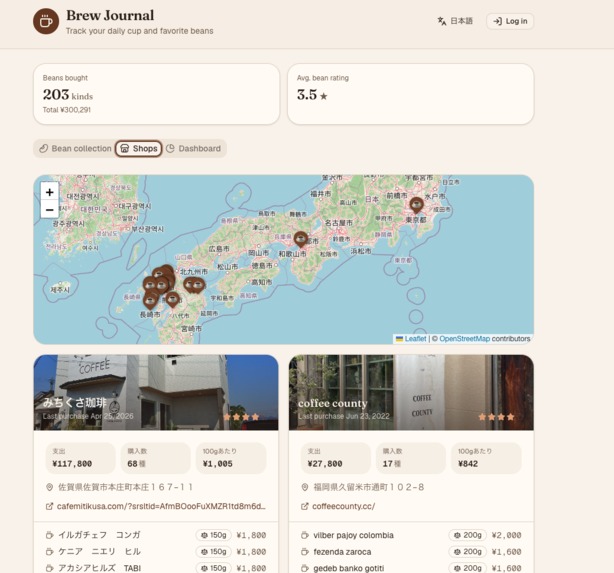
Task: Open the coffeecounty.cc website link
Action: click(x=343, y=506)
